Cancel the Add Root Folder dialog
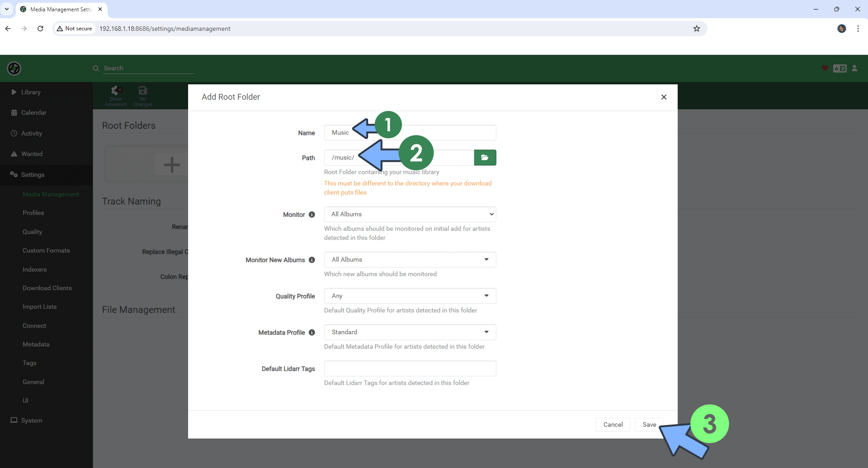 pos(612,424)
